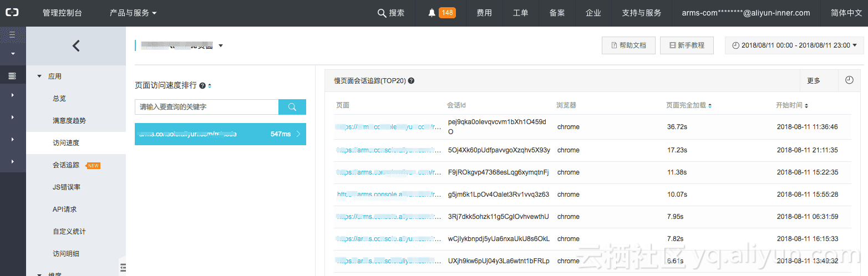Open 管理控制台 in top bar
This screenshot has height=276, width=868.
coord(62,13)
